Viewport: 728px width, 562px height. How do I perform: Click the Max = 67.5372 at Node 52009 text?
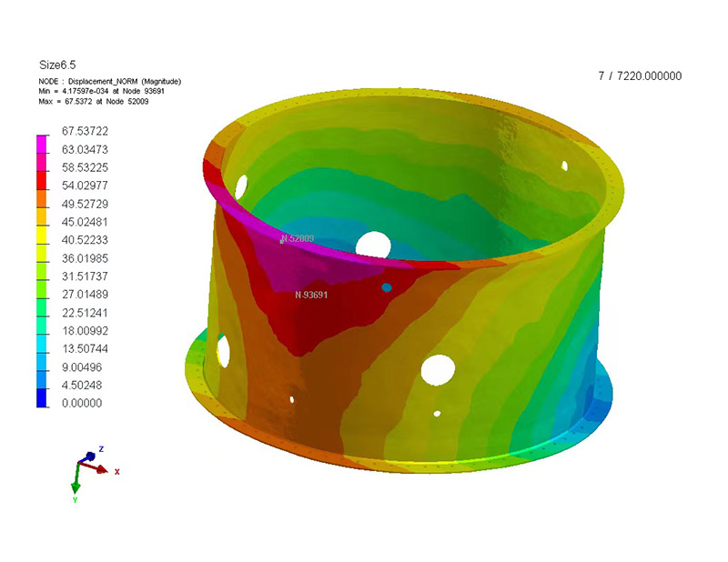(x=94, y=101)
